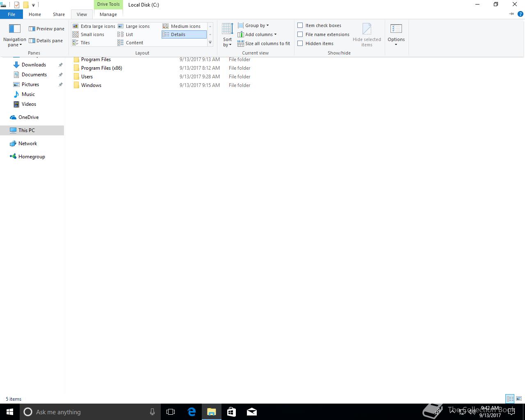Expand the Options dropdown arrow

tap(396, 45)
